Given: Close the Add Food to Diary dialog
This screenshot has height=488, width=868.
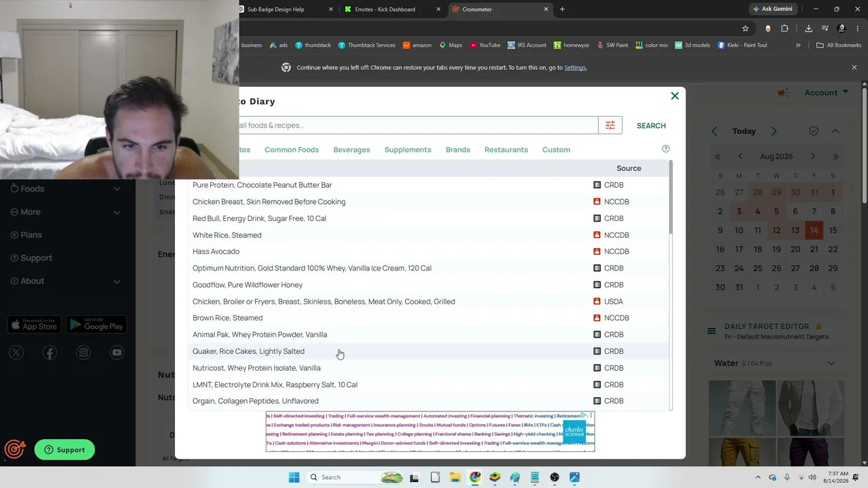Looking at the screenshot, I should coord(675,96).
